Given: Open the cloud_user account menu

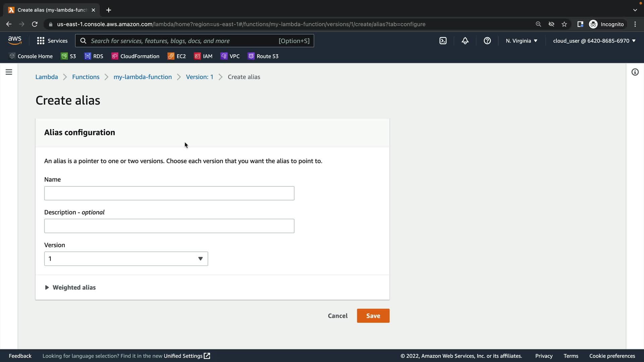Looking at the screenshot, I should pos(594,41).
